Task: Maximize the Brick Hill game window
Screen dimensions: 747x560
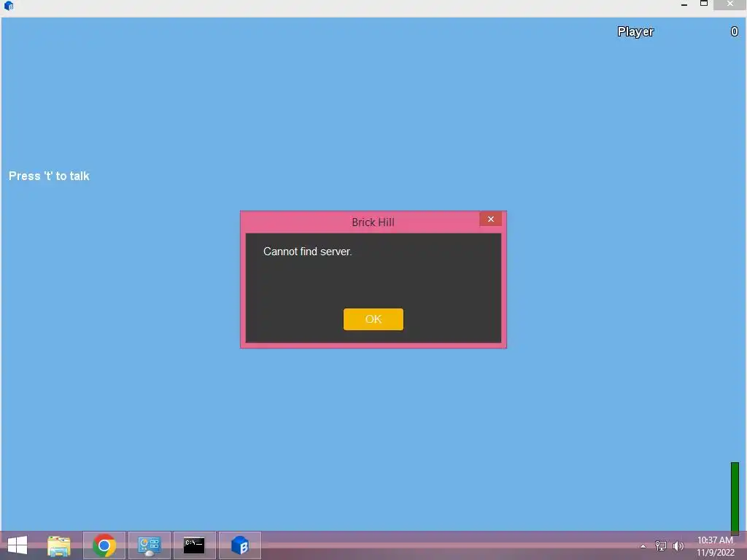Action: coord(704,4)
